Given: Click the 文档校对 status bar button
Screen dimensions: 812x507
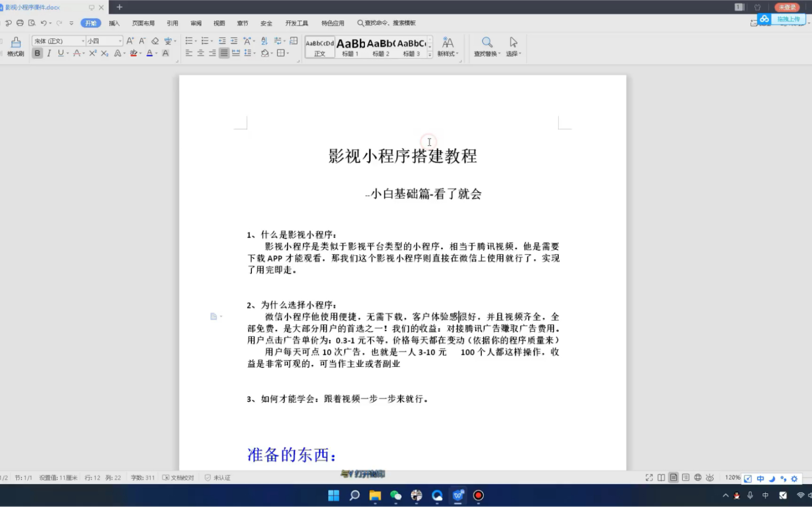Looking at the screenshot, I should click(x=178, y=477).
